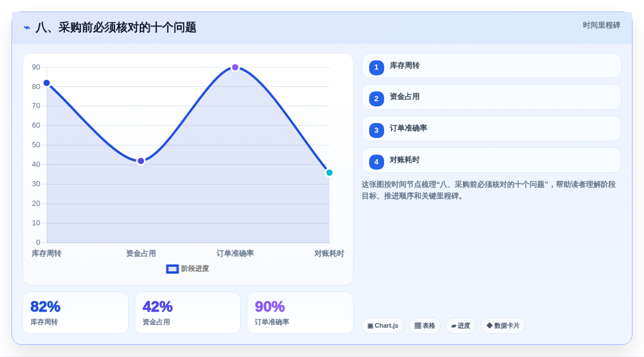Click the 表格 tag chip
The image size is (644, 357).
pyautogui.click(x=425, y=326)
